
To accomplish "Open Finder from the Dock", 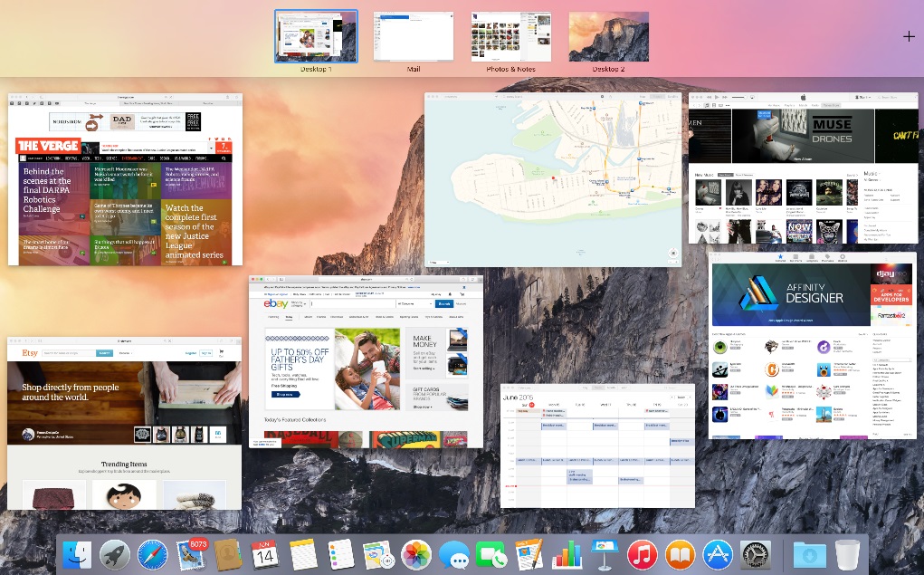I will (77, 555).
